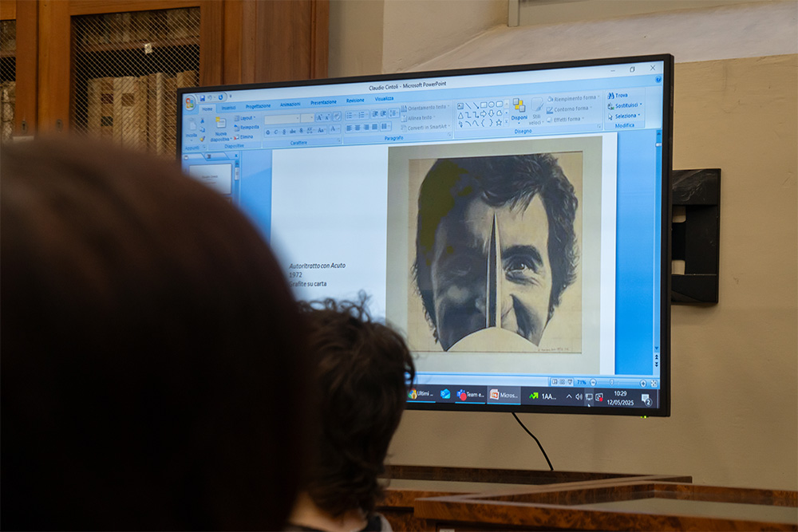The height and width of the screenshot is (532, 798).
Task: Open the Disponi arrange dropdown
Action: (519, 110)
